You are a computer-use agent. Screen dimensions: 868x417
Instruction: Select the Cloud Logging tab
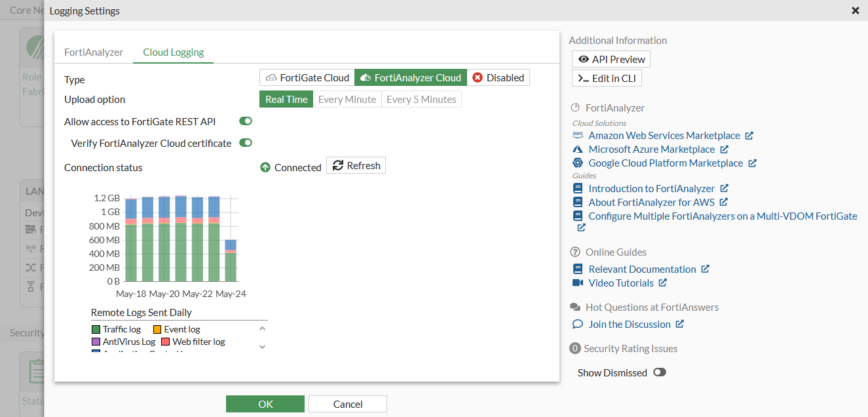(x=174, y=52)
